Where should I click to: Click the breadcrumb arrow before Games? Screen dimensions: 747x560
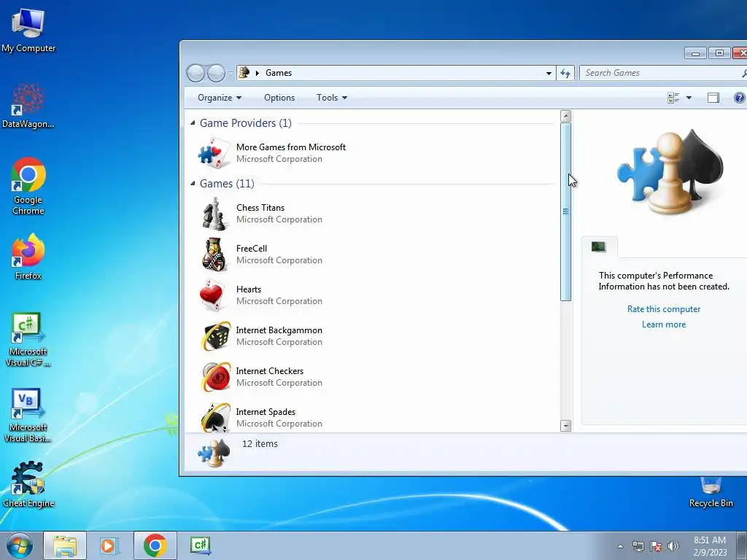[258, 73]
